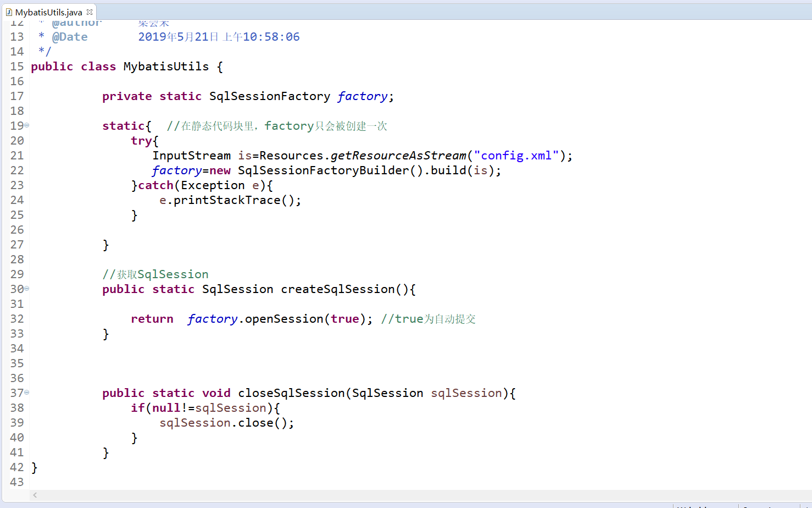Click the createSqlSession method name

tap(338, 289)
